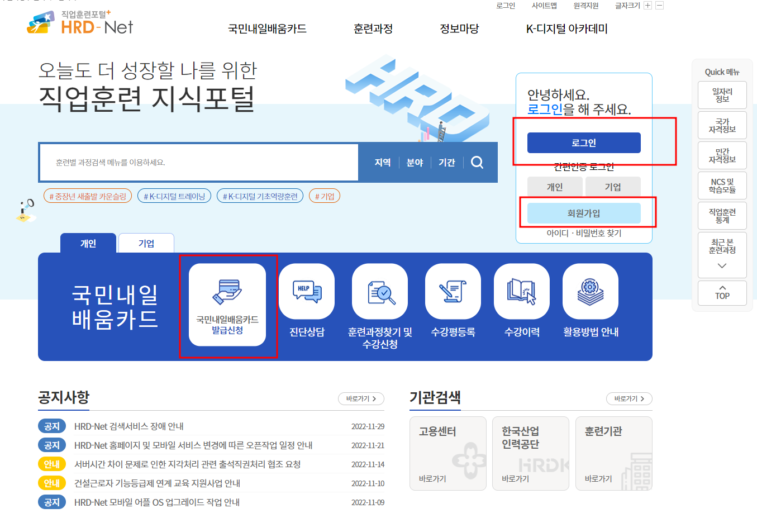Click the TOP arrow button
Viewport: 757px width, 532px height.
[x=722, y=293]
